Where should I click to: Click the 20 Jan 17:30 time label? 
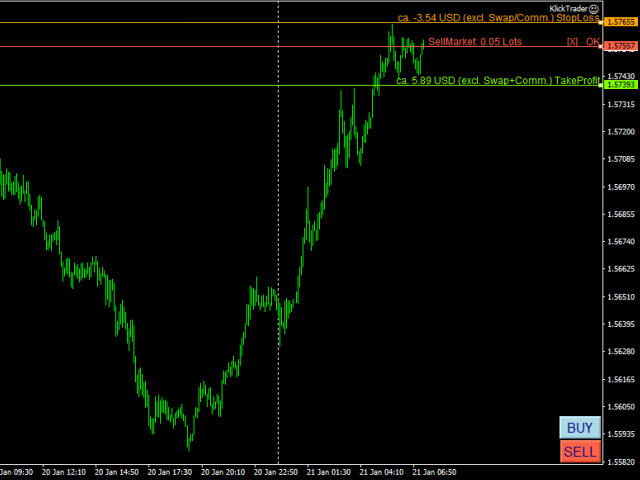[x=169, y=472]
